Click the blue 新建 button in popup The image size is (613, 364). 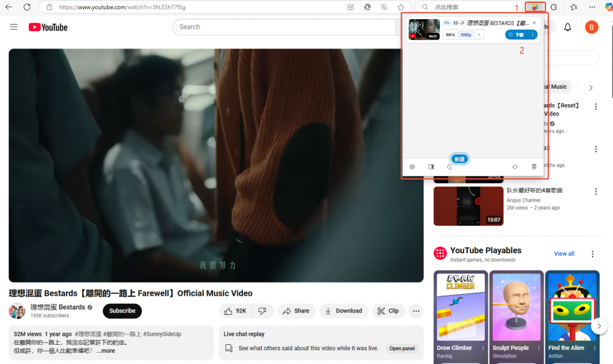pos(459,159)
